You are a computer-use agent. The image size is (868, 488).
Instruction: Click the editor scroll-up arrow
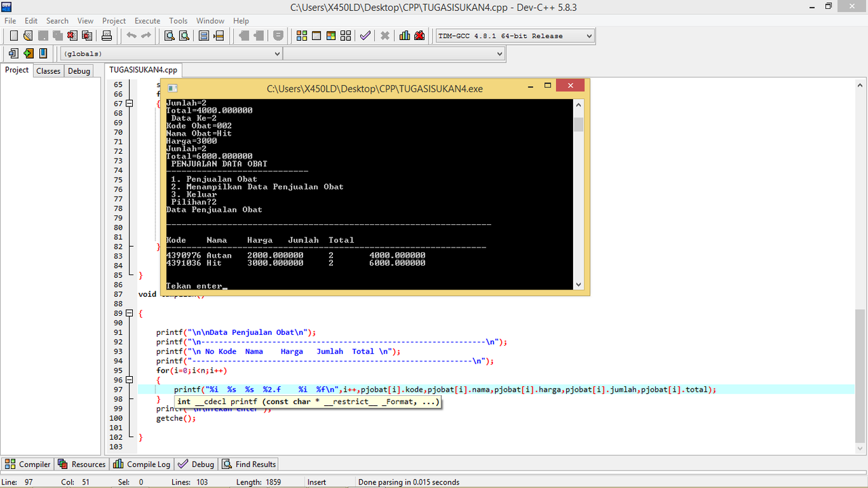tap(861, 85)
